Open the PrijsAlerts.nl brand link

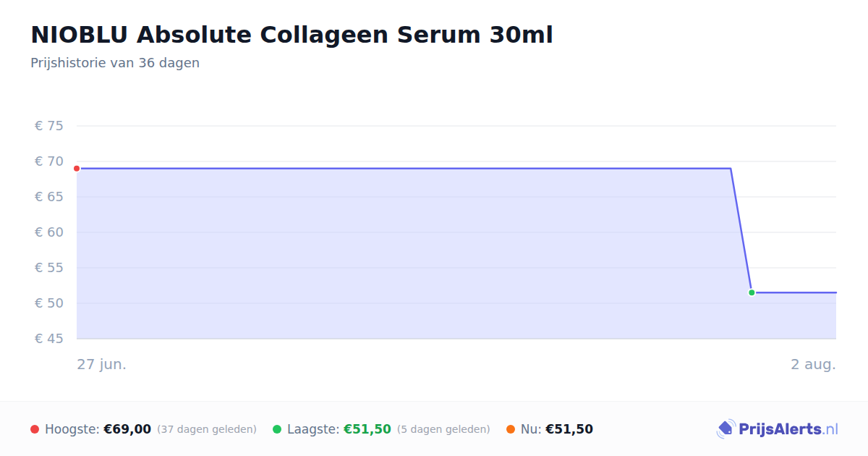pyautogui.click(x=778, y=429)
